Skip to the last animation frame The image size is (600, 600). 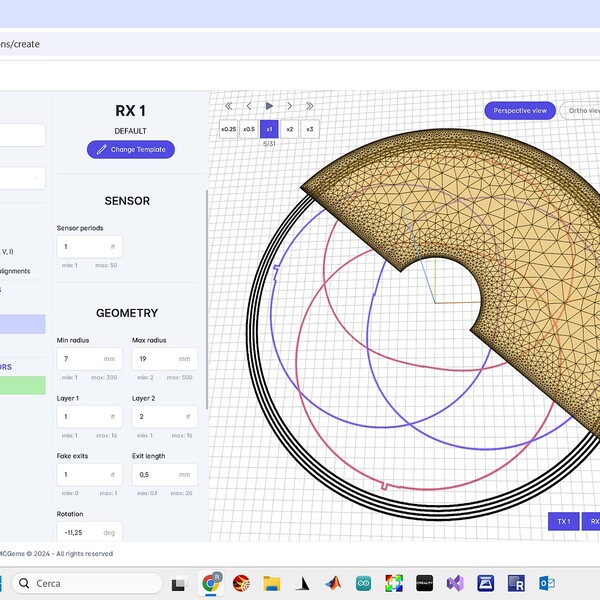[x=310, y=105]
